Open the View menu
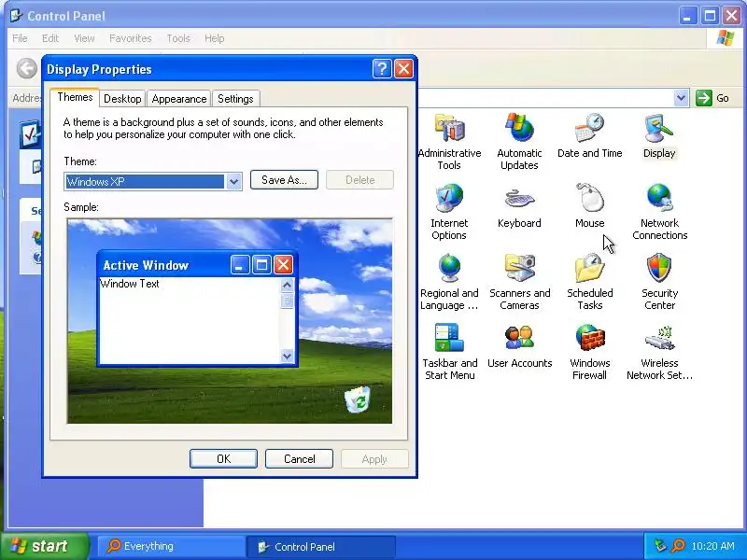Viewport: 747px width, 560px height. tap(84, 38)
